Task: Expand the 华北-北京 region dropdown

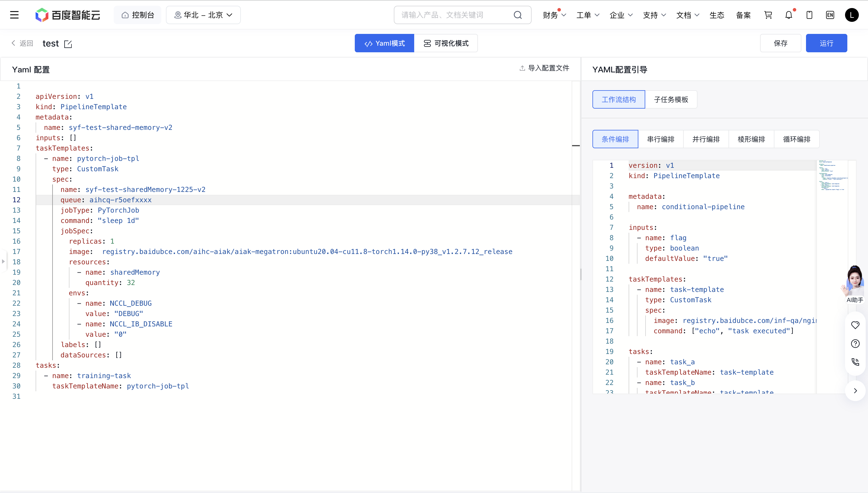Action: click(203, 15)
